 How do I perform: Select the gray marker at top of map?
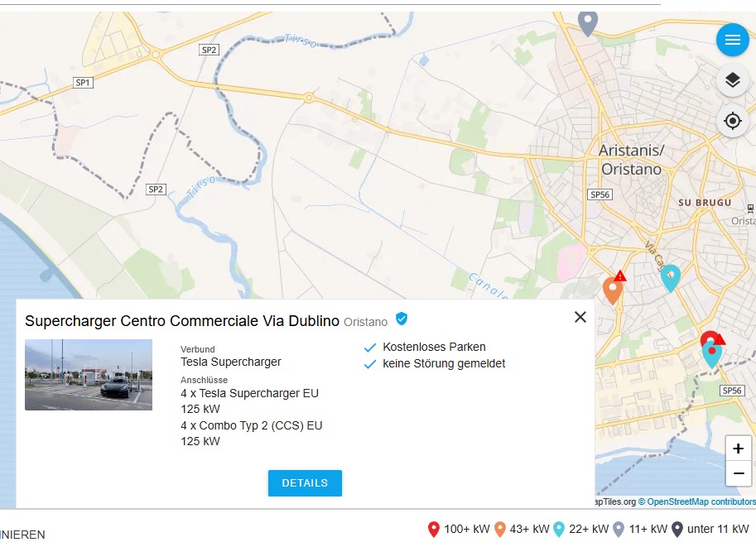tap(587, 22)
